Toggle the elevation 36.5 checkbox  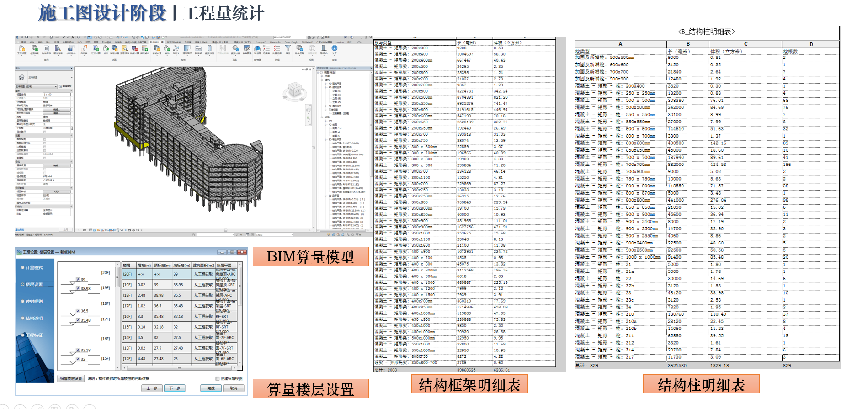(78, 311)
